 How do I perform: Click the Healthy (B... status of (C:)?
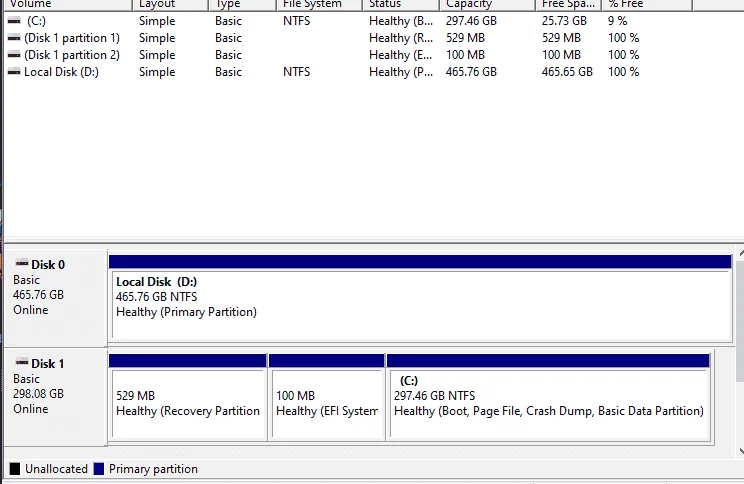[401, 21]
